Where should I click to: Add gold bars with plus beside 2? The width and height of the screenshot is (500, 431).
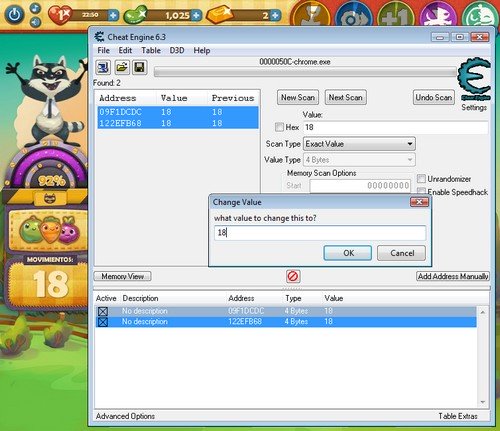coord(275,15)
